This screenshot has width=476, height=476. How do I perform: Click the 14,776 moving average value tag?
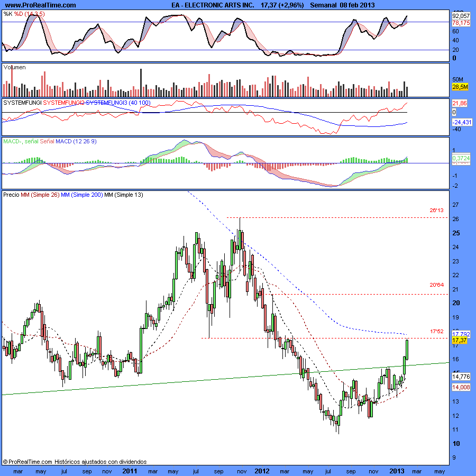pyautogui.click(x=461, y=377)
